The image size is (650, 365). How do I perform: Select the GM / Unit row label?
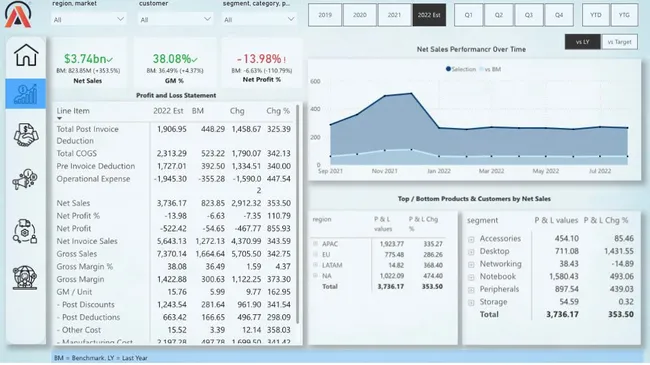(x=74, y=292)
